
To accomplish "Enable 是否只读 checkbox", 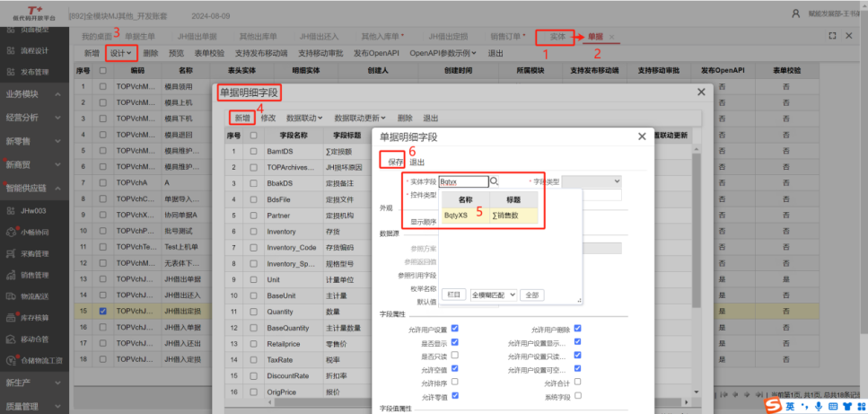I will coord(454,355).
